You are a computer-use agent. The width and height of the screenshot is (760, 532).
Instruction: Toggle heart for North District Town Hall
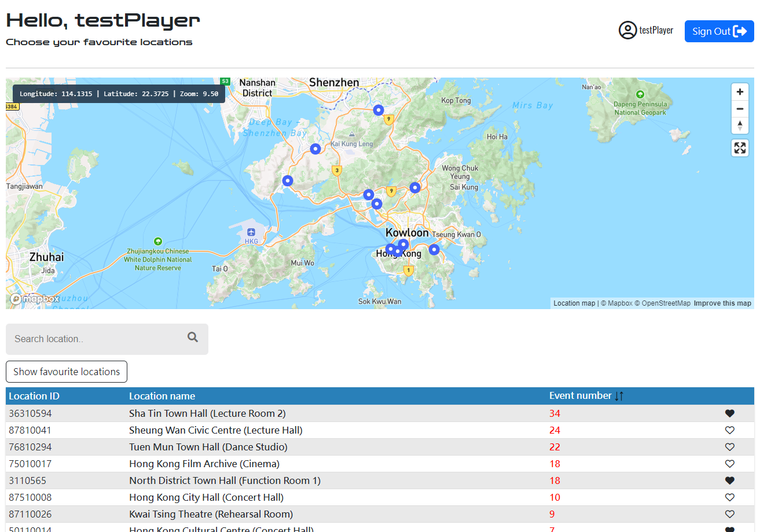tap(729, 480)
